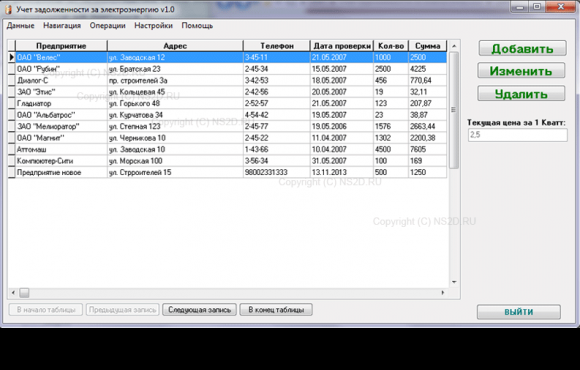Open the Настройки menu

154,26
